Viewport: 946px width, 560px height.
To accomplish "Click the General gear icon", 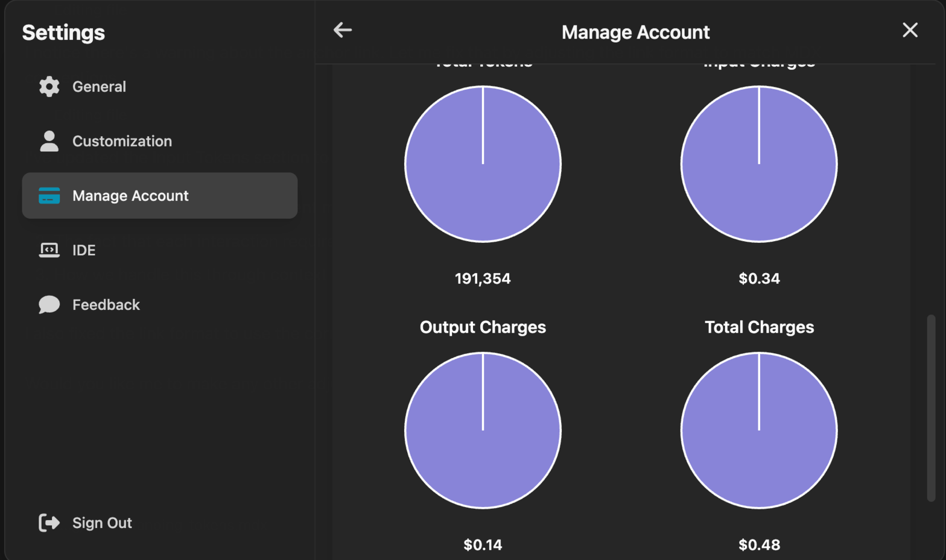I will (x=49, y=87).
